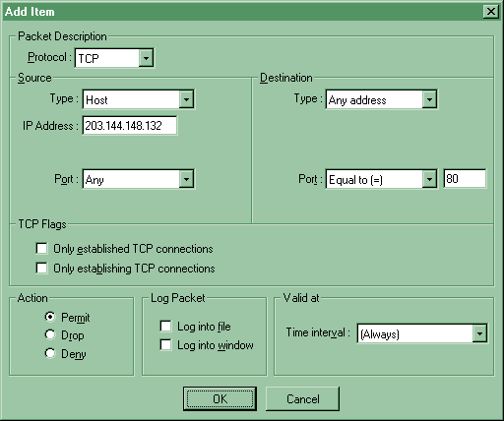Check Only establishing TCP connections option
The height and width of the screenshot is (421, 504).
pos(41,268)
